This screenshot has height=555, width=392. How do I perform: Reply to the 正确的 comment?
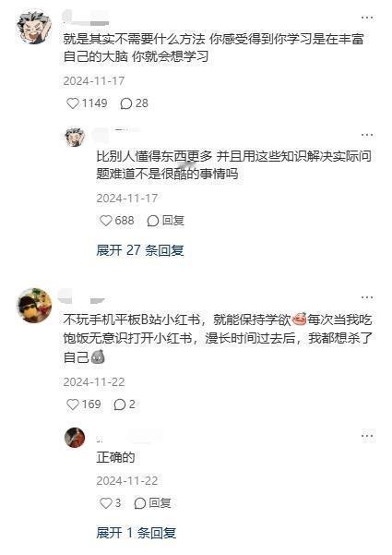(153, 503)
